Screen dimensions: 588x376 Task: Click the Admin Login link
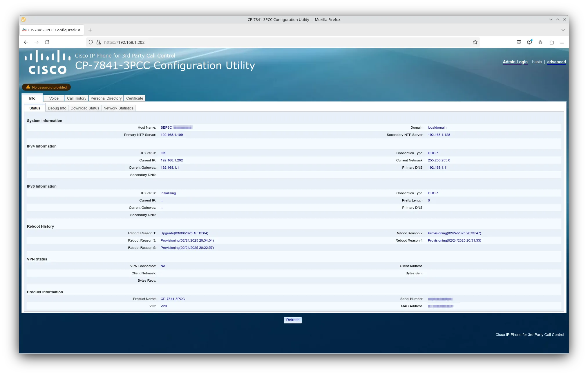(515, 62)
